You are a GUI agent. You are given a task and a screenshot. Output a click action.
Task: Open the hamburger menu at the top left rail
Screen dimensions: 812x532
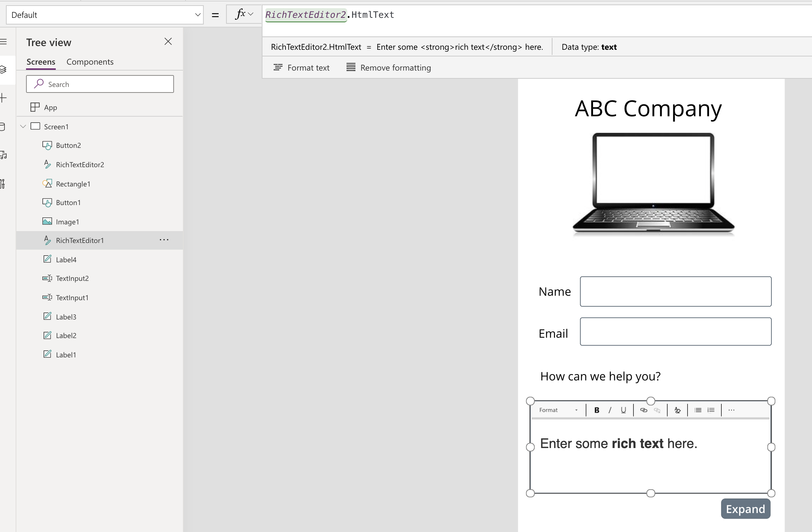point(4,42)
